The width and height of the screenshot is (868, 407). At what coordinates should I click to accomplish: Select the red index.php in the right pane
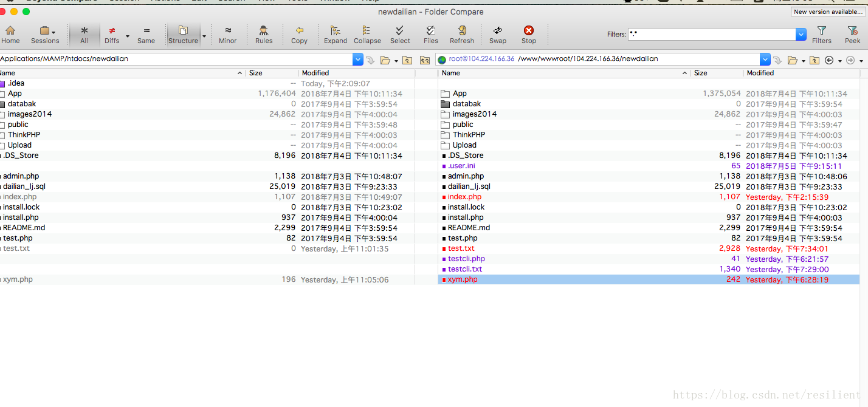click(464, 197)
